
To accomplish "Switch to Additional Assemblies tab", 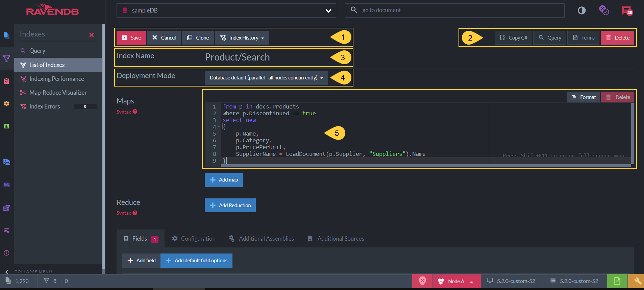I will pos(262,239).
